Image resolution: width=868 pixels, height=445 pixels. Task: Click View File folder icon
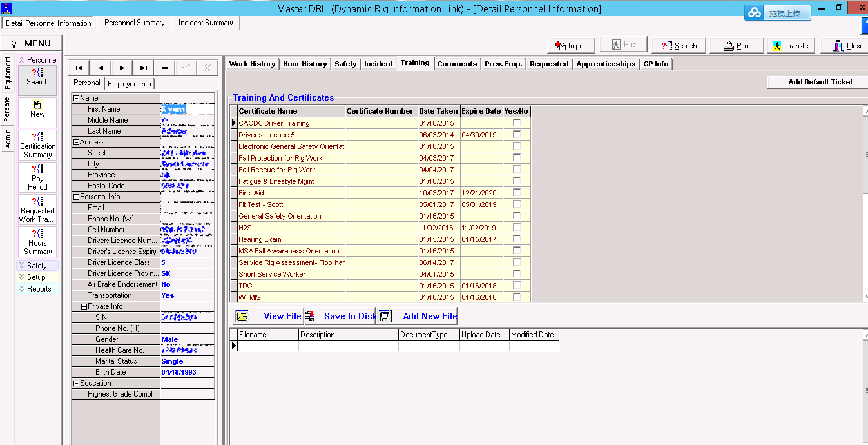tap(242, 316)
